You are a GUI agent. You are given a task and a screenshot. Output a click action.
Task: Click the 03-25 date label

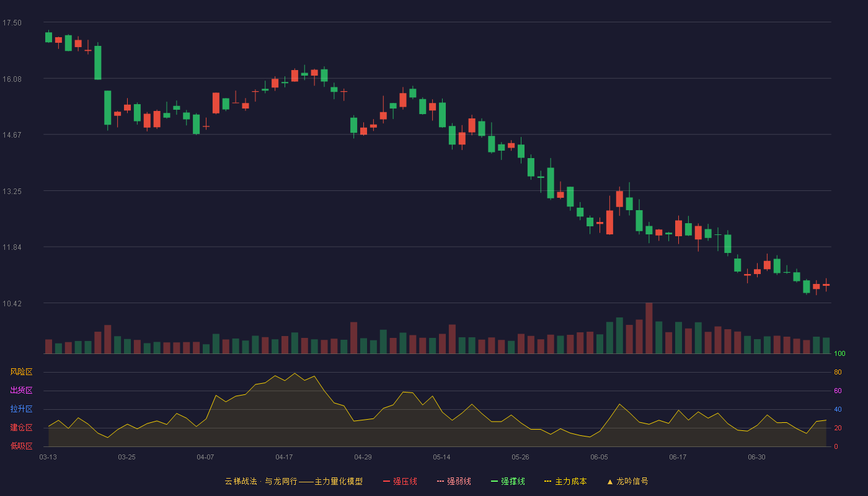click(126, 457)
